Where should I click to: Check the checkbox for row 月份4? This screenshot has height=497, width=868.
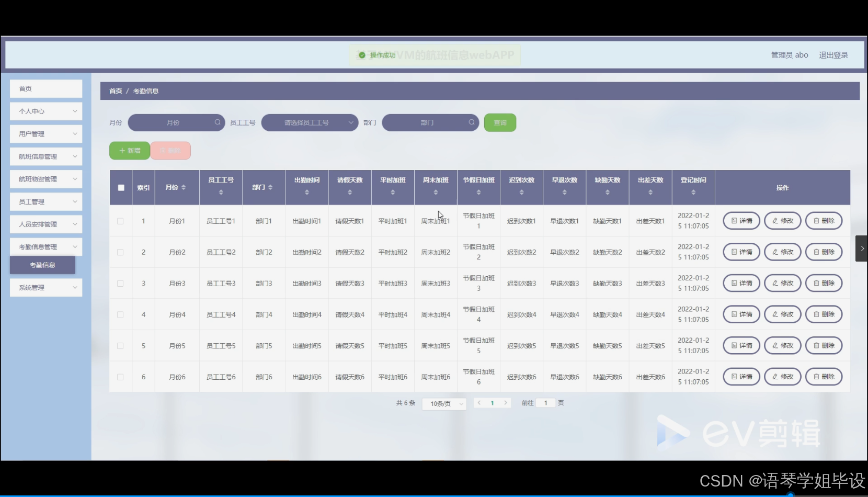tap(120, 314)
